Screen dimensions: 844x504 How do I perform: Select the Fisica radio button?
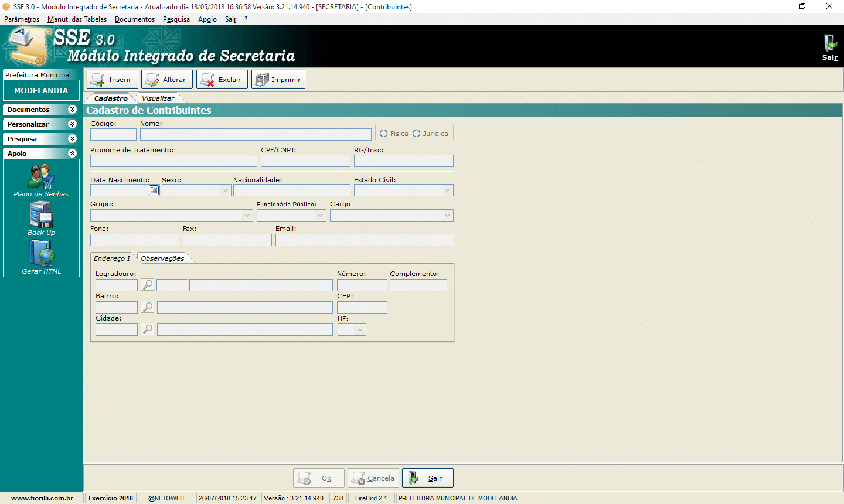tap(384, 134)
